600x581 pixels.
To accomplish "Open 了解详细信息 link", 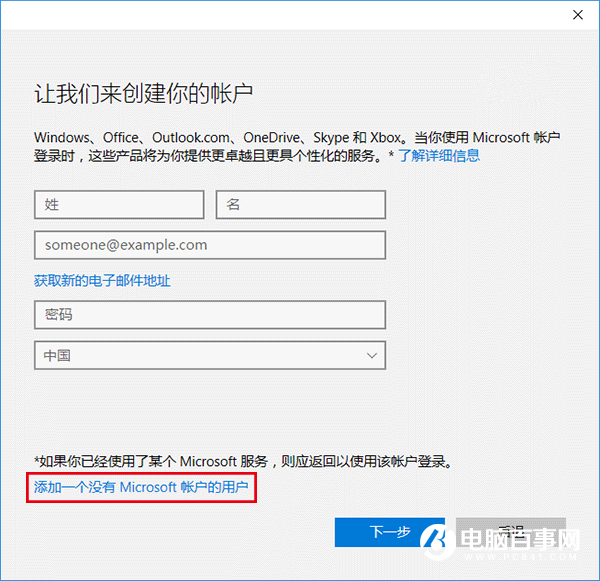I will point(439,156).
